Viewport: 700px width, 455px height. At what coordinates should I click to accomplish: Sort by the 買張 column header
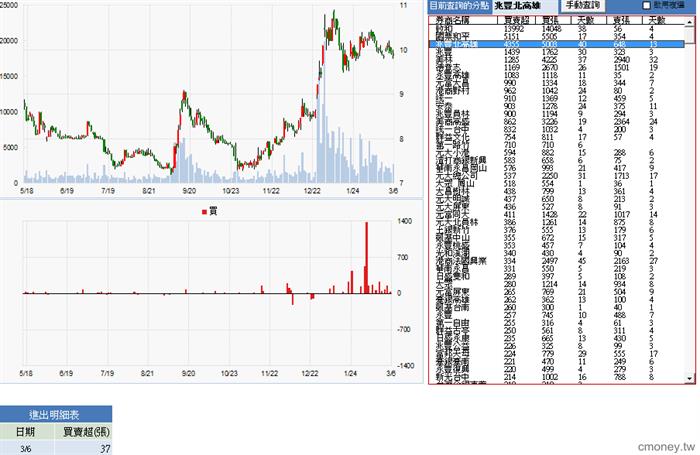554,20
